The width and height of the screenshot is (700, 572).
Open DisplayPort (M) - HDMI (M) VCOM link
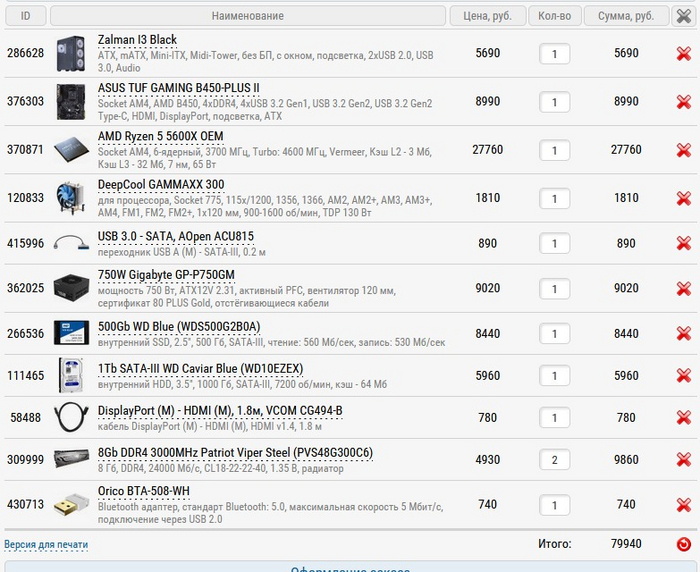pyautogui.click(x=220, y=411)
